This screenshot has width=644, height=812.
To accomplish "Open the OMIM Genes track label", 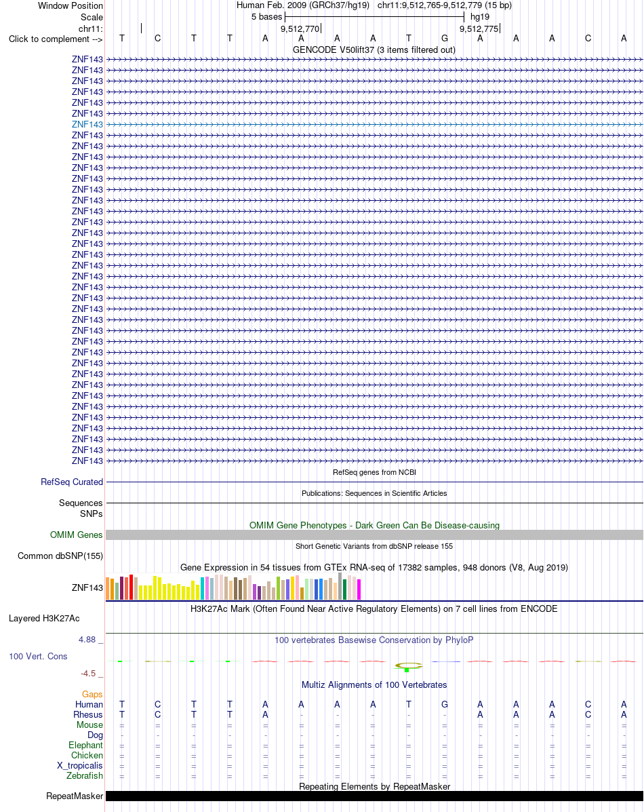I will (x=77, y=535).
